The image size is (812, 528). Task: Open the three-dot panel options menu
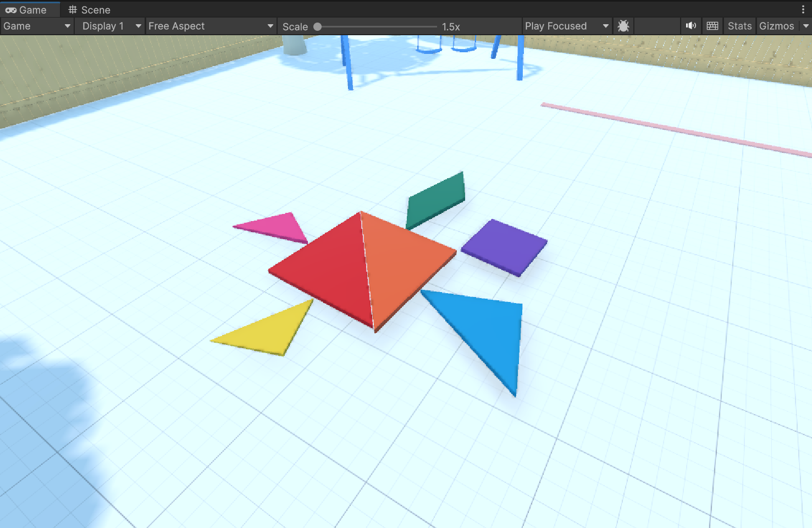pyautogui.click(x=803, y=10)
